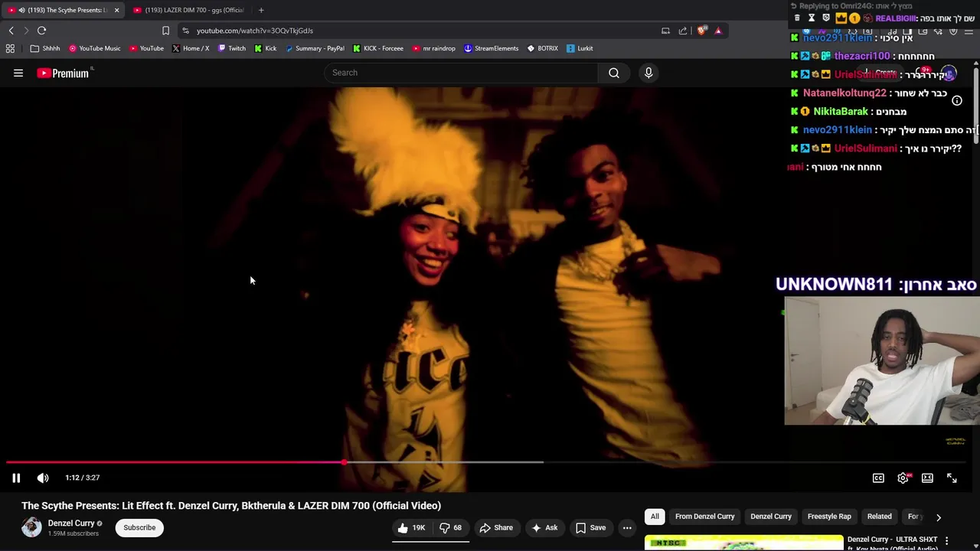
Task: Search with voice microphone icon
Action: click(x=648, y=73)
